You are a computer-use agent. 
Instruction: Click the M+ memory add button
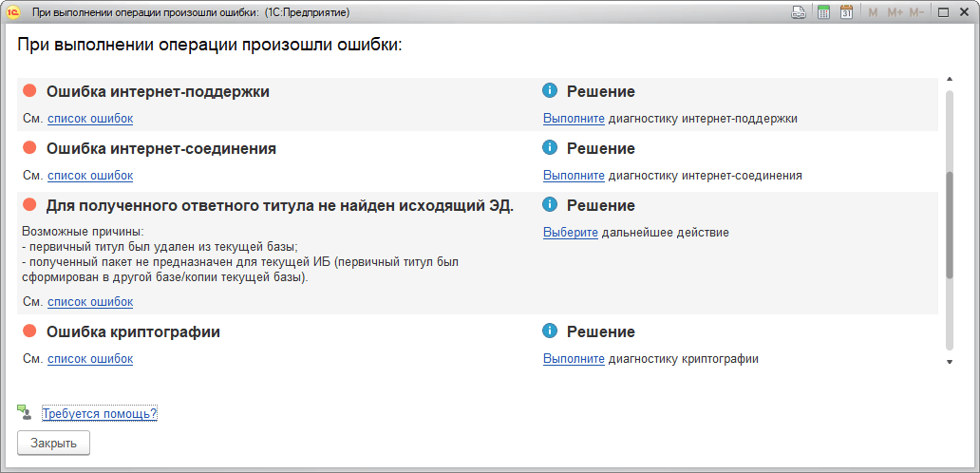coord(895,12)
